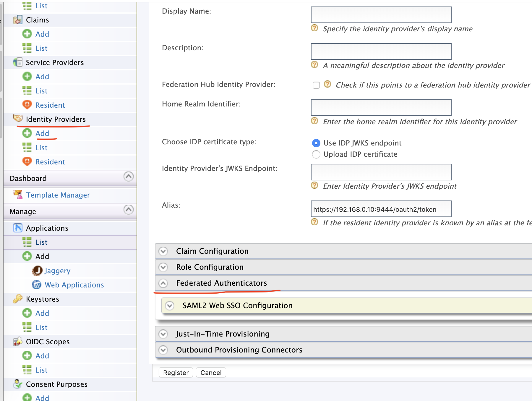
Task: Click the Display Name text field
Action: (x=381, y=15)
